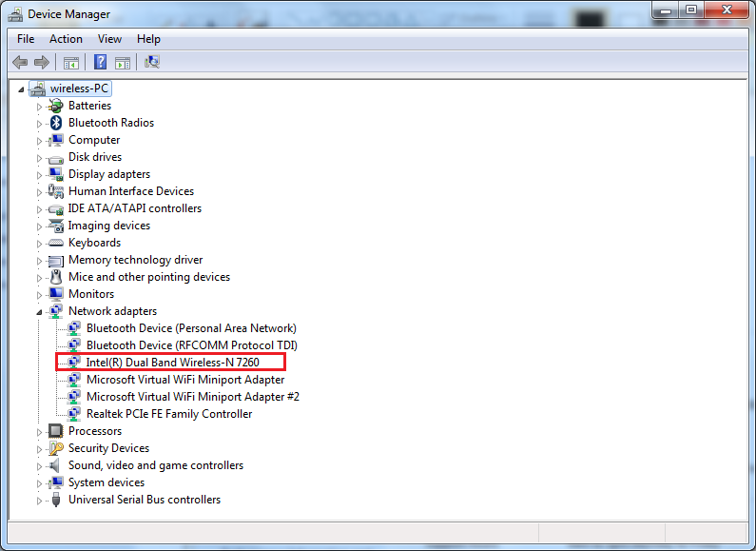Screen dimensions: 756x551
Task: Select Sound, video and game controllers label
Action: pos(156,465)
